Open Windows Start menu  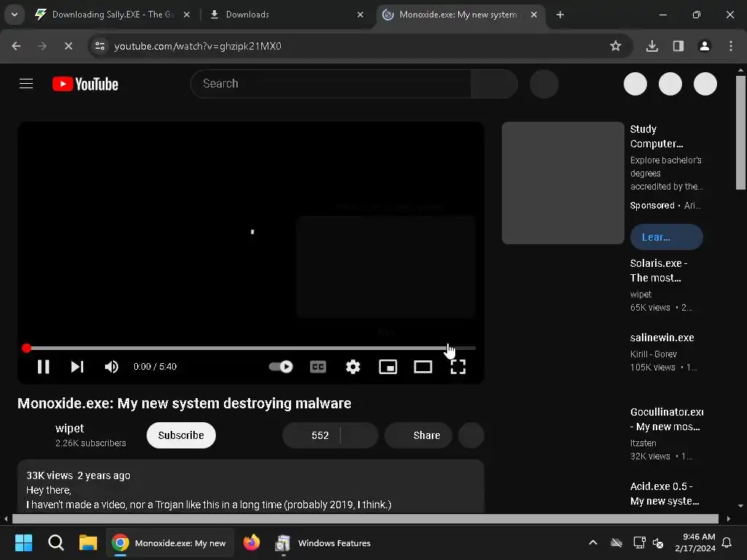tap(24, 542)
